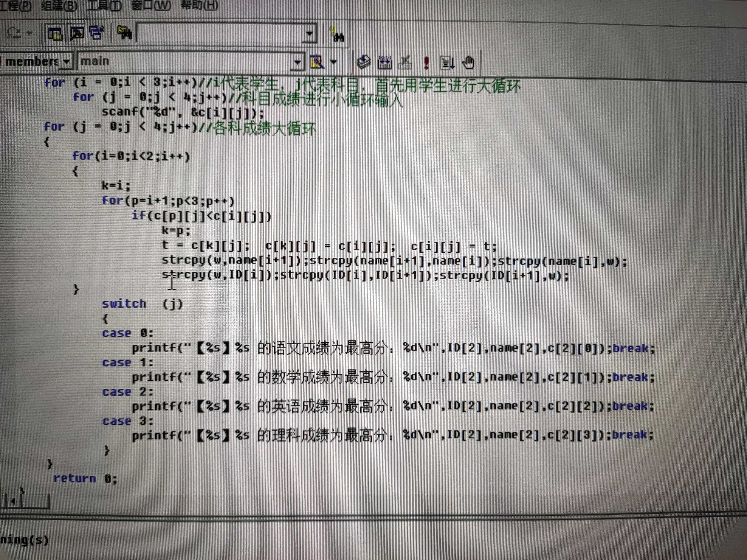Toggle breakpoint with the hand icon

click(x=468, y=63)
